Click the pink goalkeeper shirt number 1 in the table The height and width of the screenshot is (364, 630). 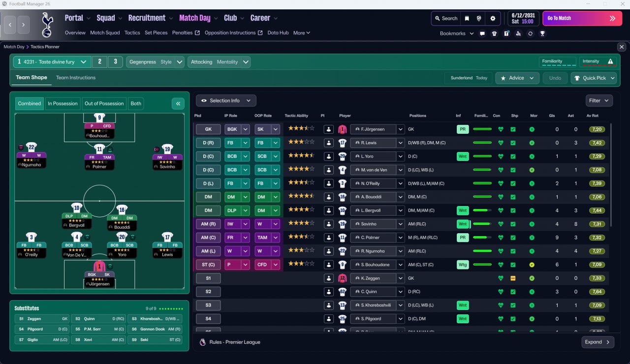coord(343,129)
